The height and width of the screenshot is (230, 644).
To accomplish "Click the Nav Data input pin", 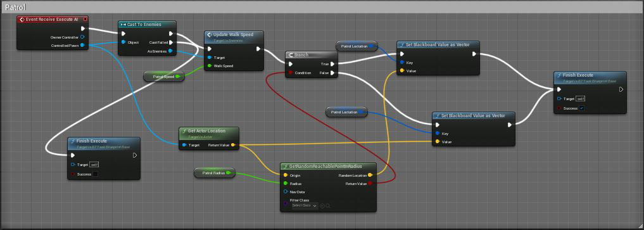I will 286,192.
